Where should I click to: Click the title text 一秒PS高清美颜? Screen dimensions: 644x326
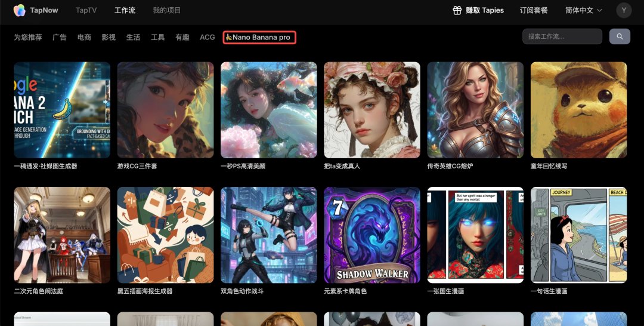pos(243,166)
